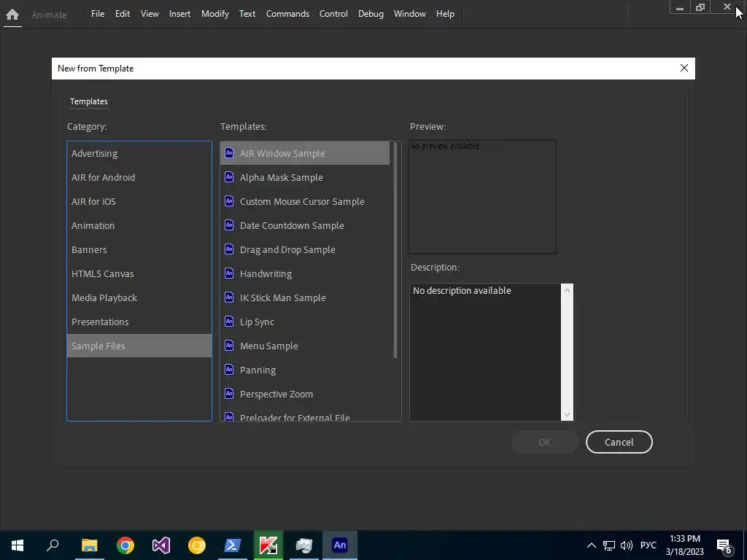
Task: Click the Cancel button
Action: click(619, 442)
